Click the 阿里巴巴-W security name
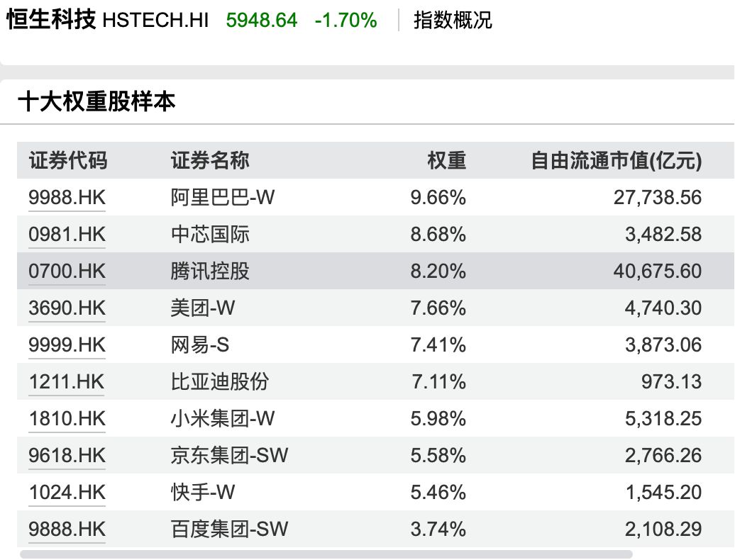The width and height of the screenshot is (735, 560). (x=222, y=197)
